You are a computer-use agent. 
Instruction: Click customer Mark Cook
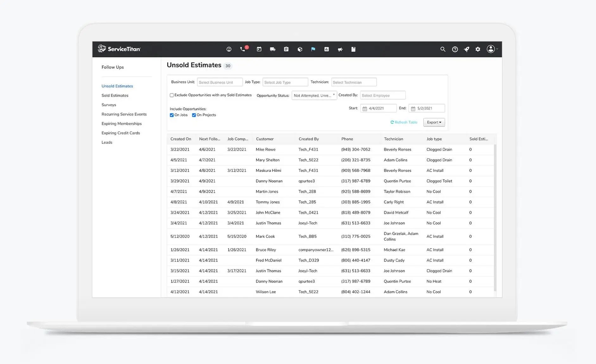pyautogui.click(x=265, y=237)
